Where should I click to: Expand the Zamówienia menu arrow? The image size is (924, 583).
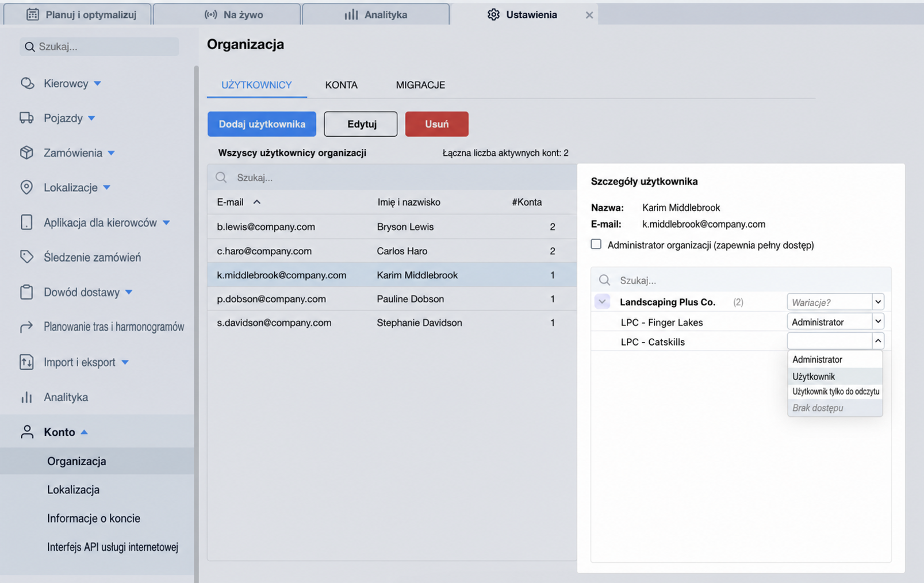pos(112,153)
